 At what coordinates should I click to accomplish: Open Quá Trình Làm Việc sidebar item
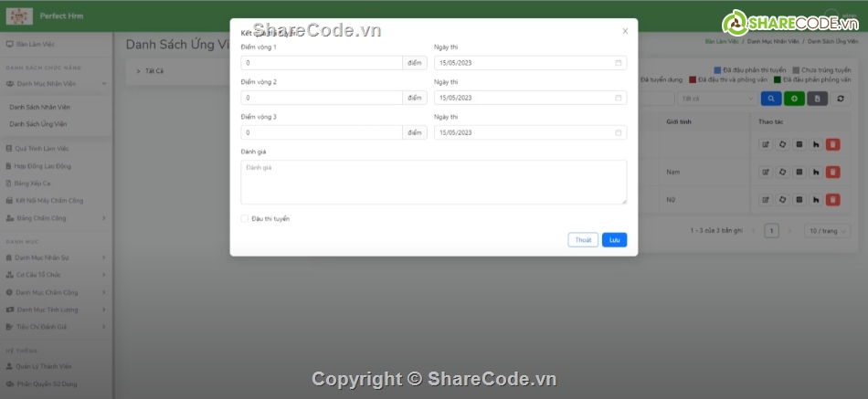pyautogui.click(x=41, y=148)
